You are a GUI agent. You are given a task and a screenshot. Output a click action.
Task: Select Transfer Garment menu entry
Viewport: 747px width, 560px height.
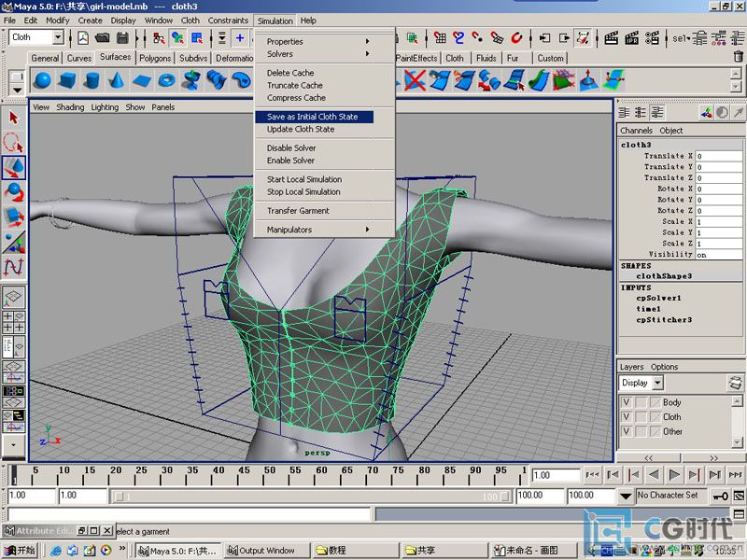(x=298, y=211)
